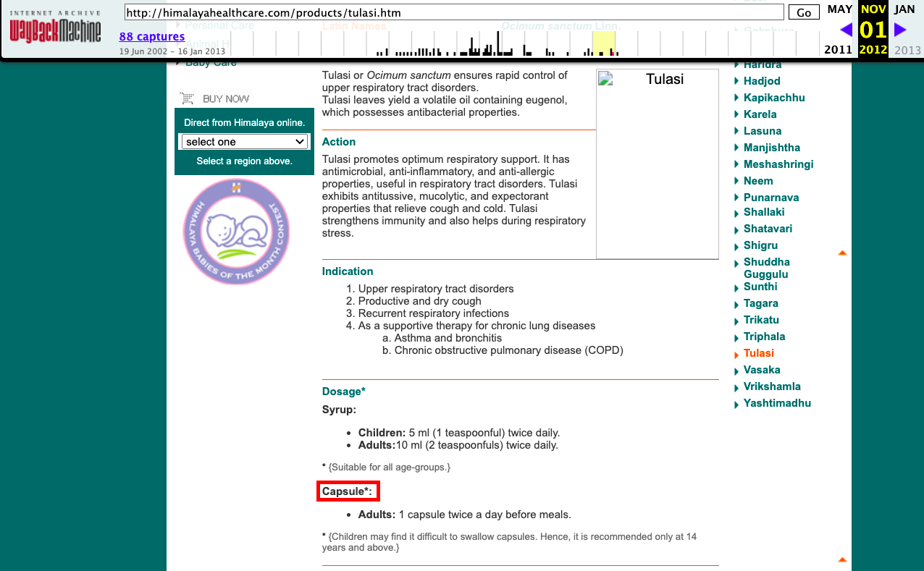924x571 pixels.
Task: Go to next capture month arrow
Action: click(900, 30)
